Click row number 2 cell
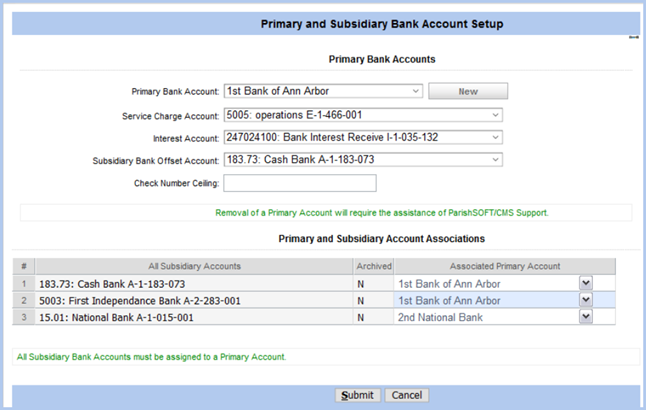 23,301
